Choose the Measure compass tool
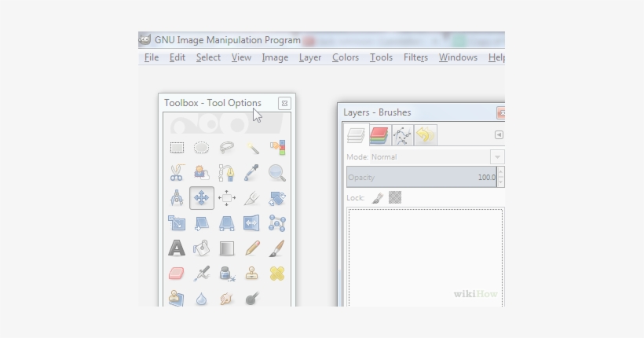Image resolution: width=644 pixels, height=338 pixels. pyautogui.click(x=177, y=198)
